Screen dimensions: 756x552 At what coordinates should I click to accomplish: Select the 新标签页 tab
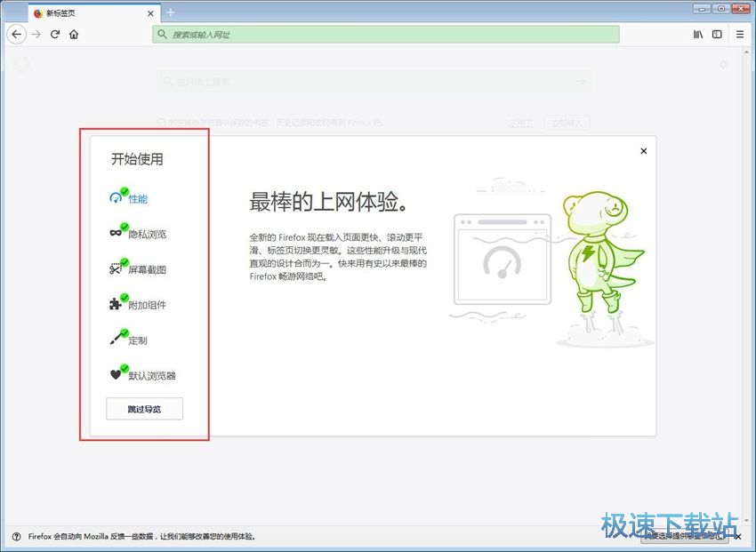point(94,13)
